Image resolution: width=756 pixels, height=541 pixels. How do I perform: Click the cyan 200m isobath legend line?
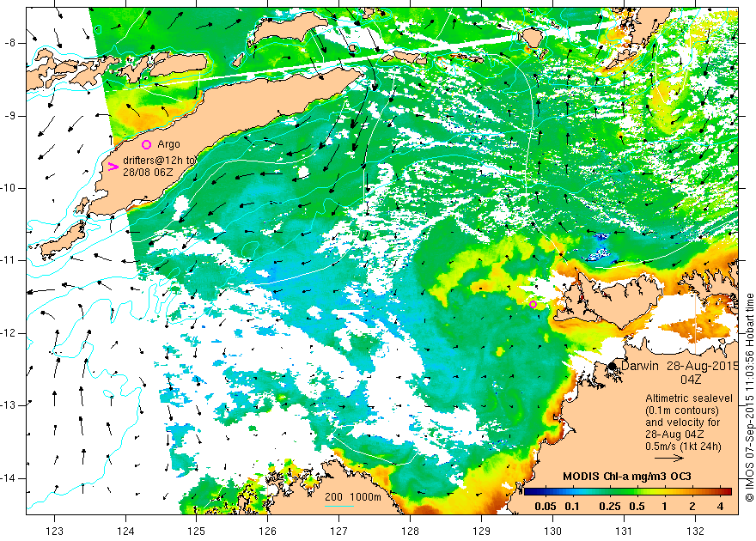[x=339, y=506]
